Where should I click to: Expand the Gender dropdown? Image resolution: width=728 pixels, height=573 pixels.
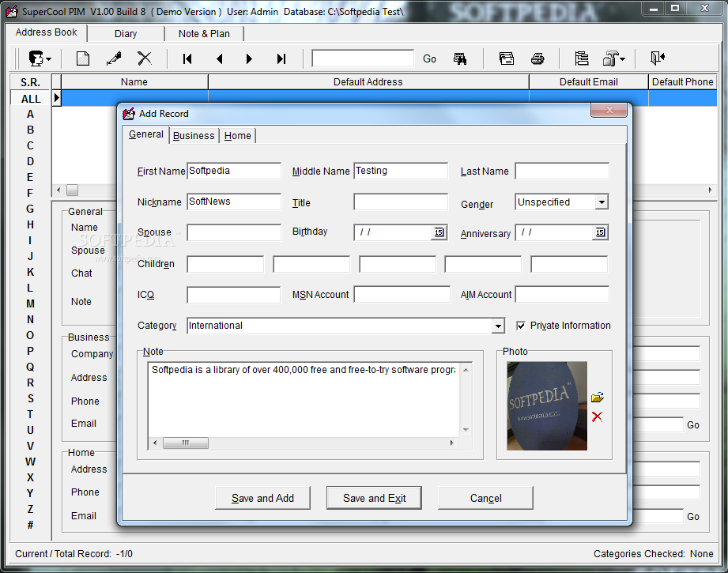602,202
